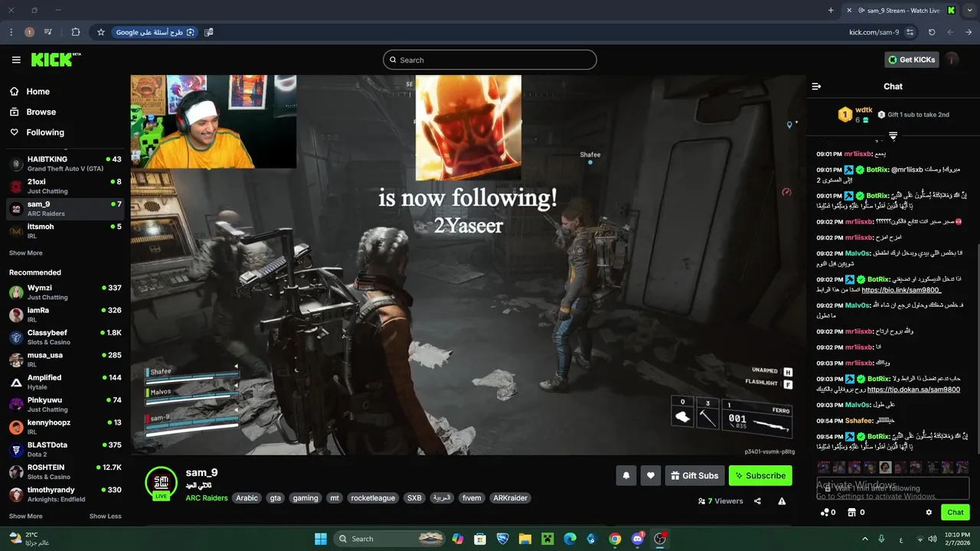Click the share stream icon
The width and height of the screenshot is (980, 551).
pos(757,501)
